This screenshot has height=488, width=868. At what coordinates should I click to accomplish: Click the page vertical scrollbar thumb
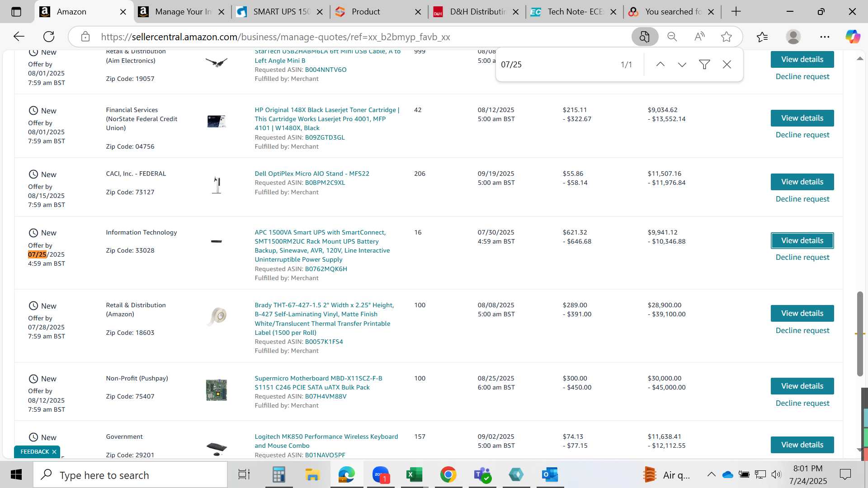(860, 333)
